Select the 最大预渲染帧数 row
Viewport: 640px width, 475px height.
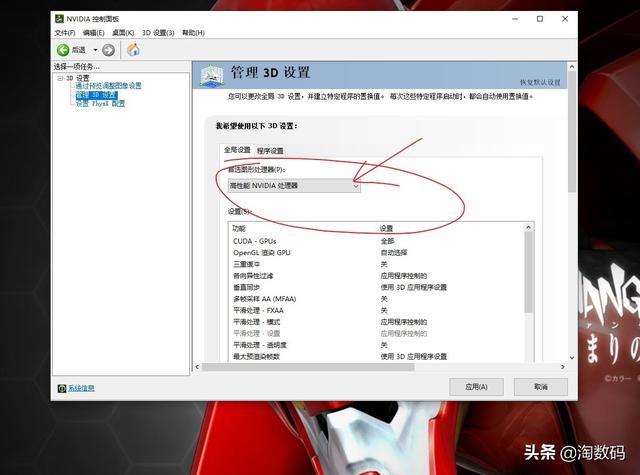point(378,356)
